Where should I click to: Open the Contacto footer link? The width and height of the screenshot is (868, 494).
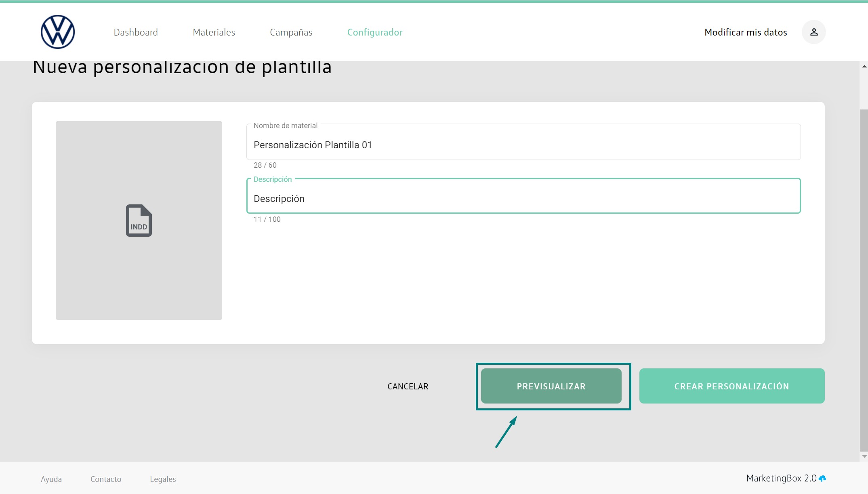[106, 479]
